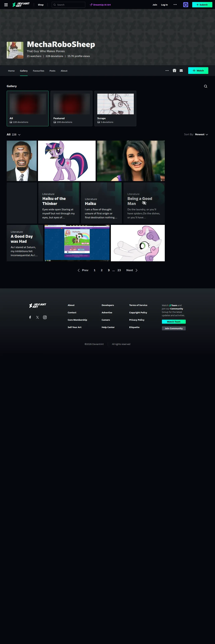Viewport: 215px width, 644px height.
Task: Go to Next page
Action: coord(132,270)
